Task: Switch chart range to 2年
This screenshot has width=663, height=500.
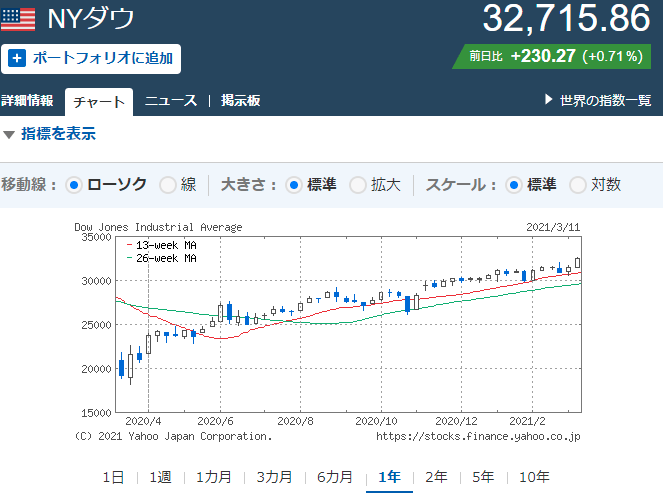Action: coord(436,477)
